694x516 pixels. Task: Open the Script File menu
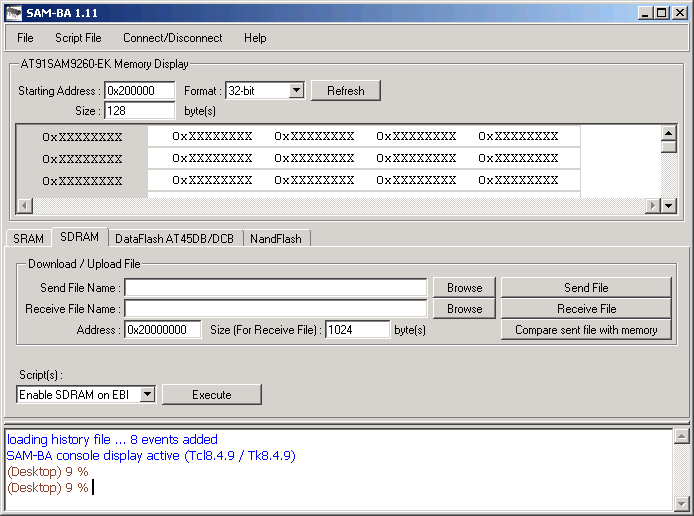pyautogui.click(x=78, y=38)
